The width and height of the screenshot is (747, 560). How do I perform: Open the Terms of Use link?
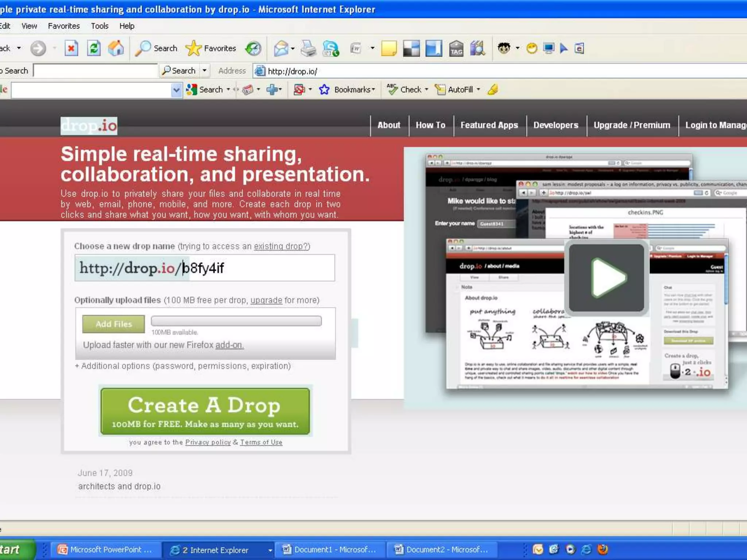coord(261,442)
